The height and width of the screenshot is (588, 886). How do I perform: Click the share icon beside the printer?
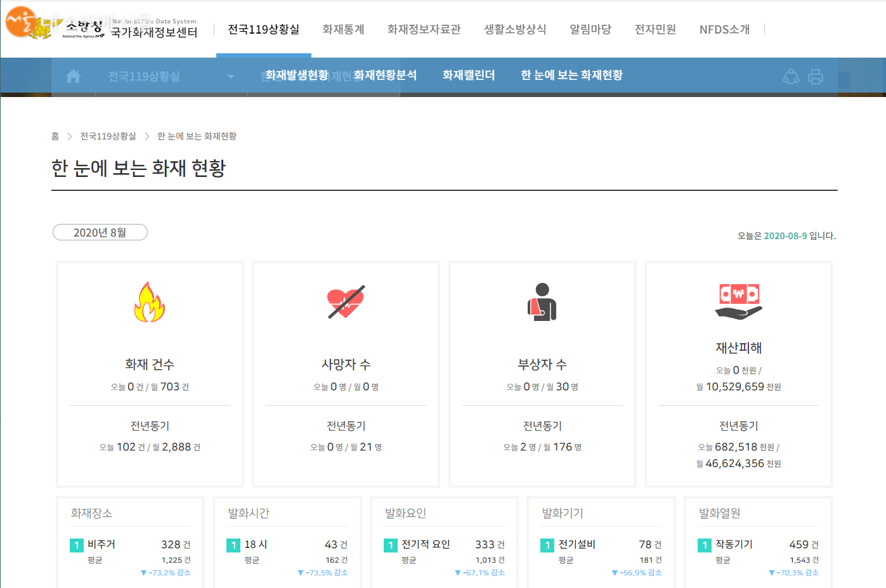pyautogui.click(x=791, y=77)
